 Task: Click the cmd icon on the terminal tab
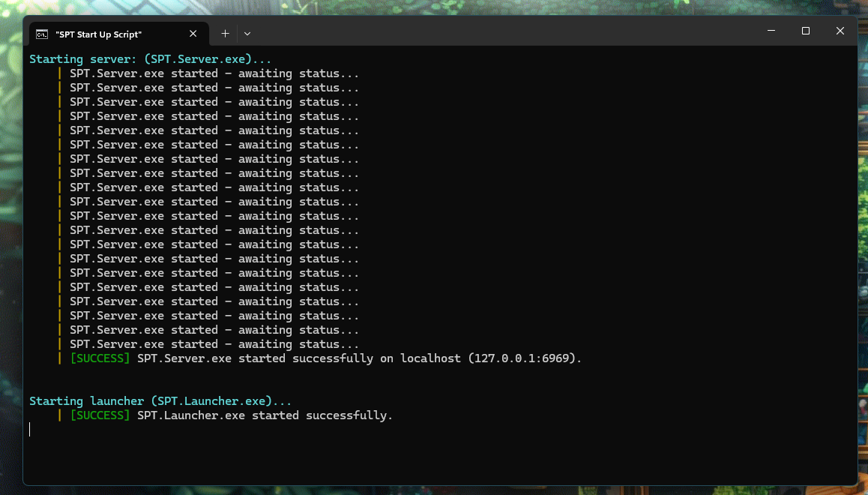pyautogui.click(x=41, y=34)
